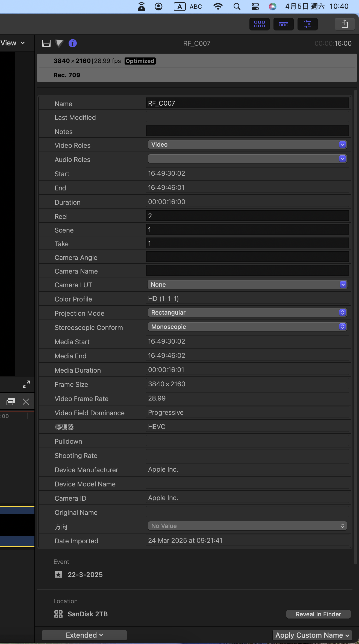This screenshot has width=359, height=644.
Task: Toggle the Browser grid panel button
Action: pos(259,24)
